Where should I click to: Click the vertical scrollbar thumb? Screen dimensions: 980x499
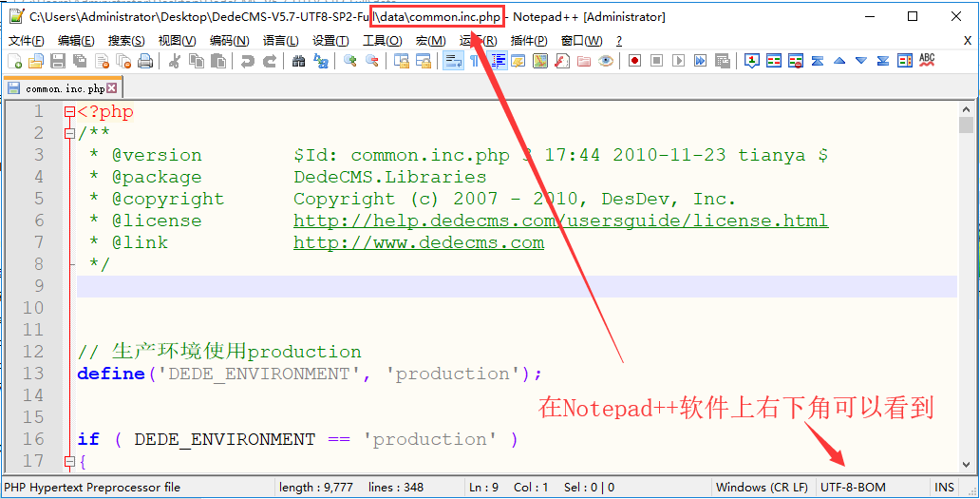(967, 125)
